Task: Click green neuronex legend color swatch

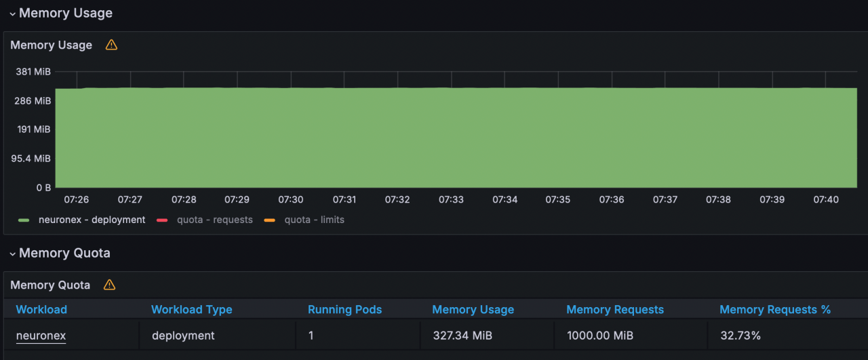Action: [x=24, y=220]
